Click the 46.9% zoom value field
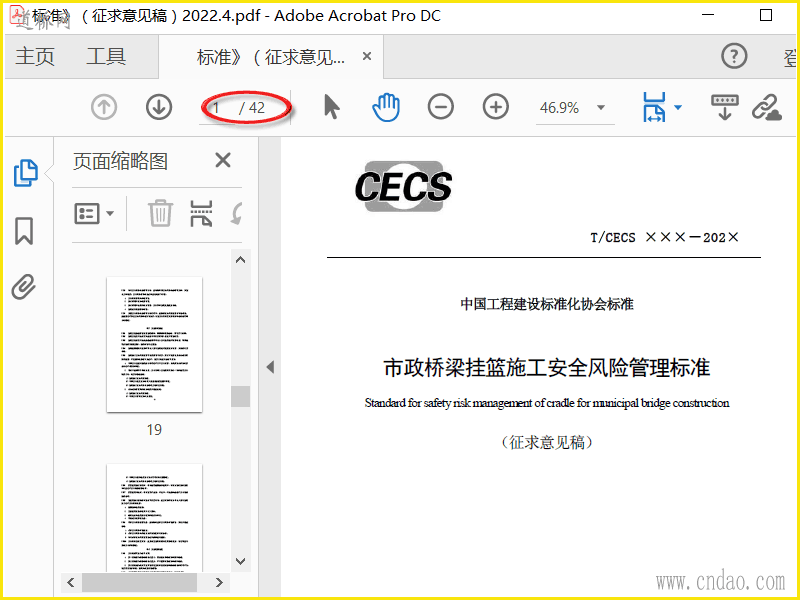The image size is (800, 600). (560, 108)
